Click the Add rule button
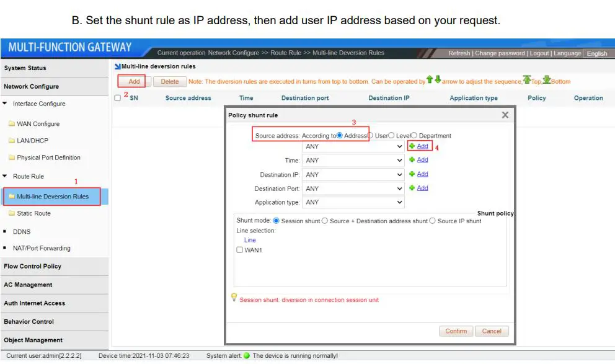 click(134, 81)
